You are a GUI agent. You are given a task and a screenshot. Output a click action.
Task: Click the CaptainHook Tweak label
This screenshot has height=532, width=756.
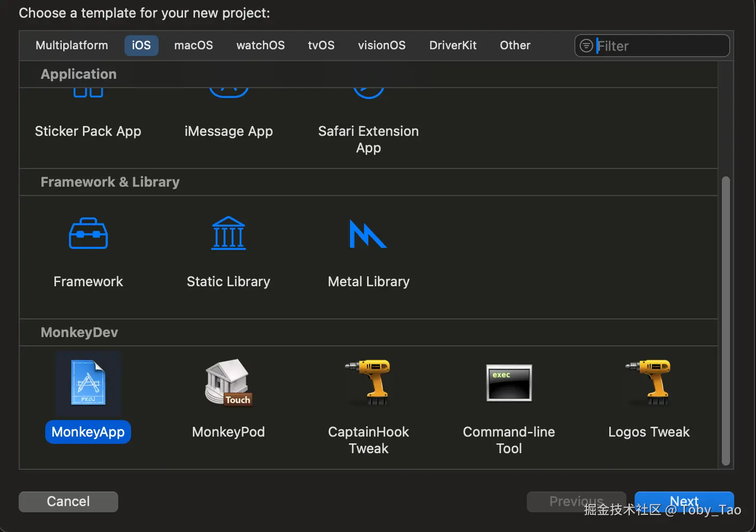tap(369, 440)
